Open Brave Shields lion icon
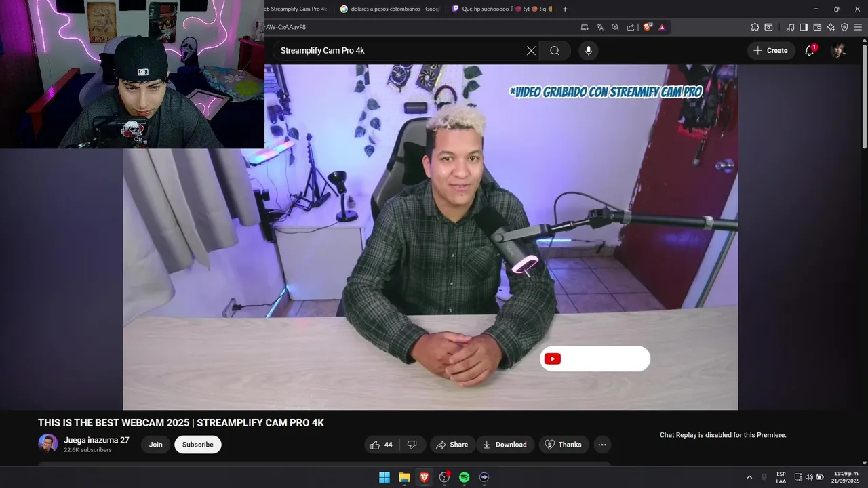This screenshot has width=868, height=488. pyautogui.click(x=647, y=27)
